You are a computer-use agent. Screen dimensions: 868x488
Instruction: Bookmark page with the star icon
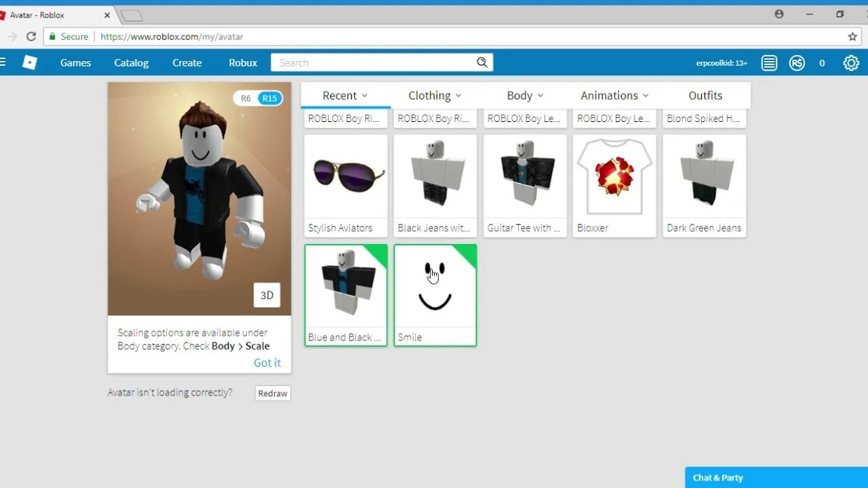click(852, 37)
